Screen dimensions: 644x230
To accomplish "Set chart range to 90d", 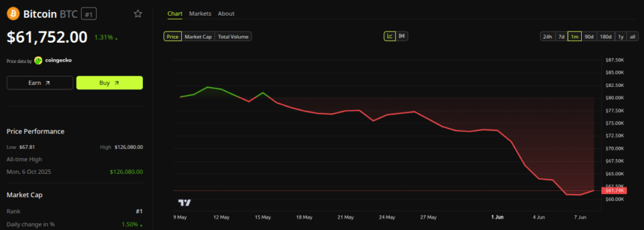I will click(589, 37).
